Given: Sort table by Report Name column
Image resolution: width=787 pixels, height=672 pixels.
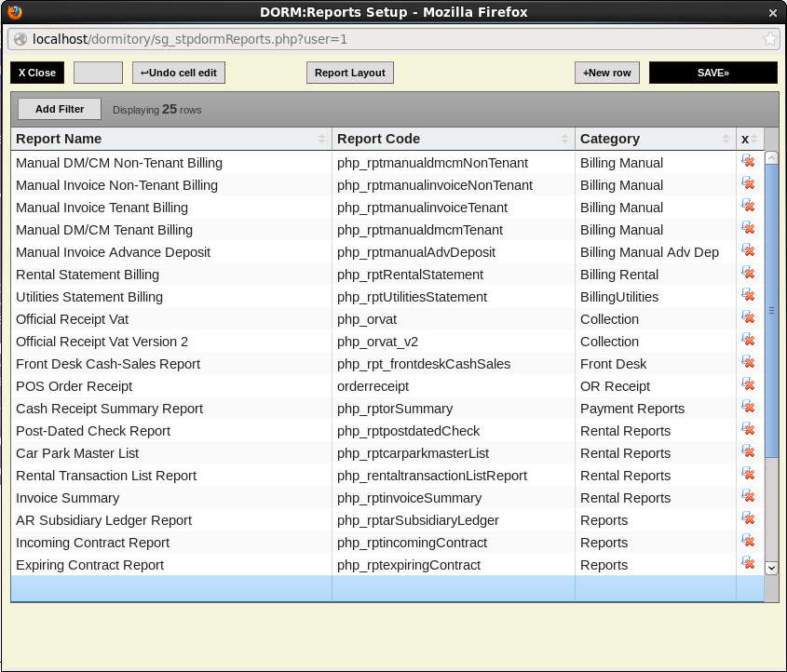Looking at the screenshot, I should coord(322,139).
